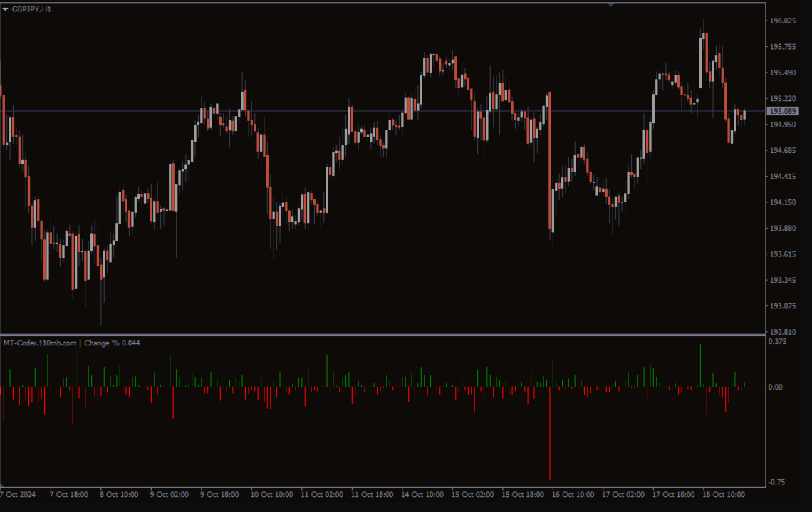Select the current price label 195.089
This screenshot has width=812, height=512.
click(783, 112)
